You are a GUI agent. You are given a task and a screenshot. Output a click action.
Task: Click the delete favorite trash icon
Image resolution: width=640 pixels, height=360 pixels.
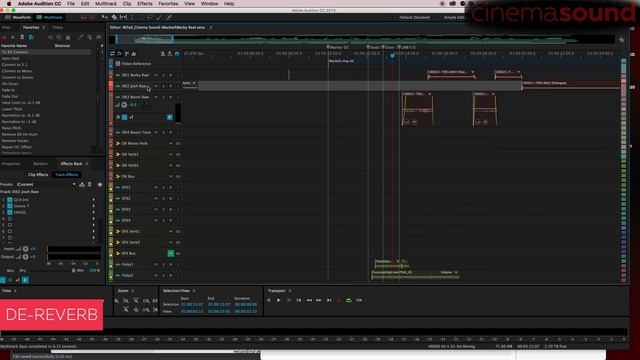pos(22,37)
